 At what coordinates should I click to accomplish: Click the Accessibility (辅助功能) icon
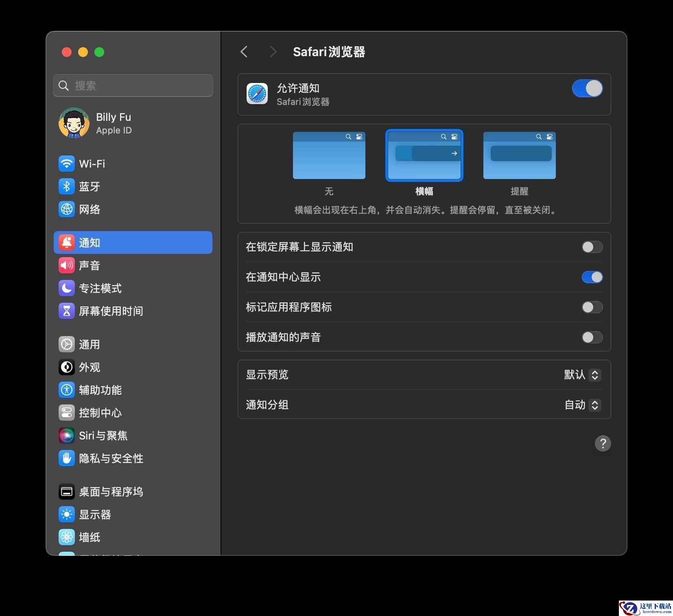coord(67,390)
